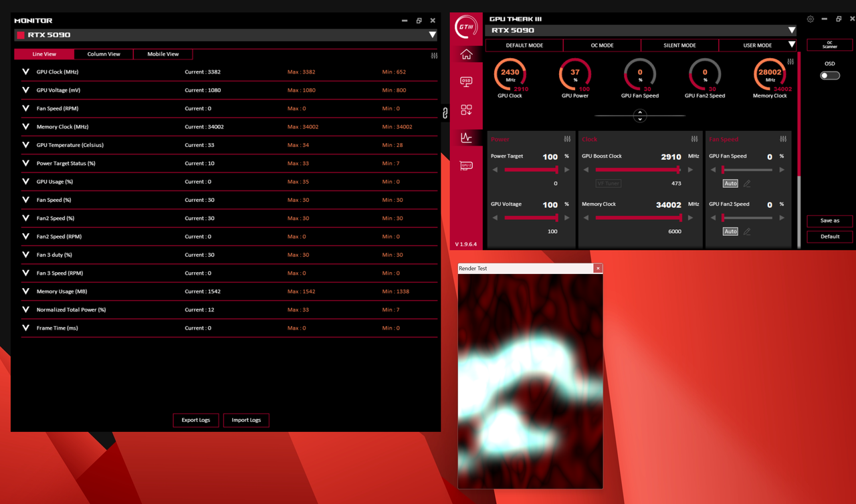
Task: Expand the GPU Usage (%) row
Action: [x=26, y=181]
